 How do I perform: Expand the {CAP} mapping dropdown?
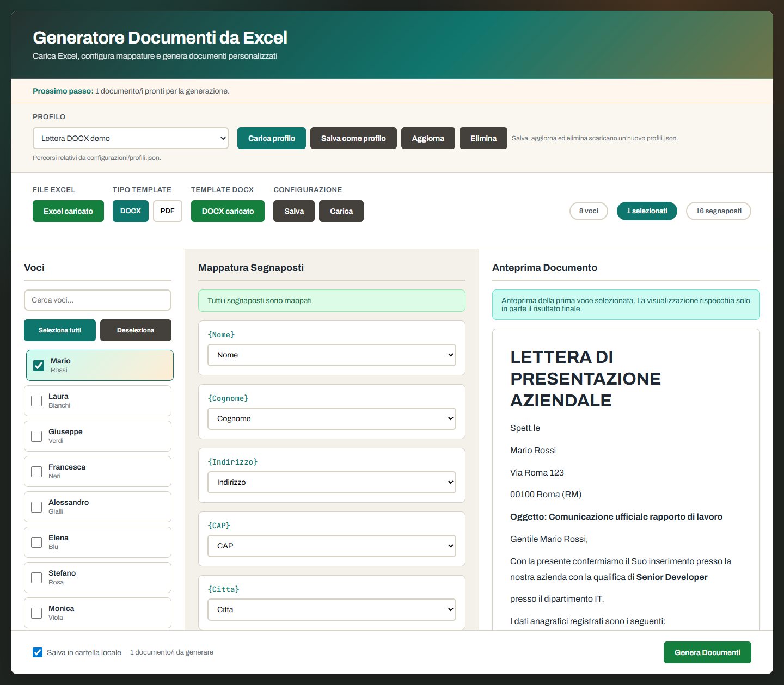[332, 546]
